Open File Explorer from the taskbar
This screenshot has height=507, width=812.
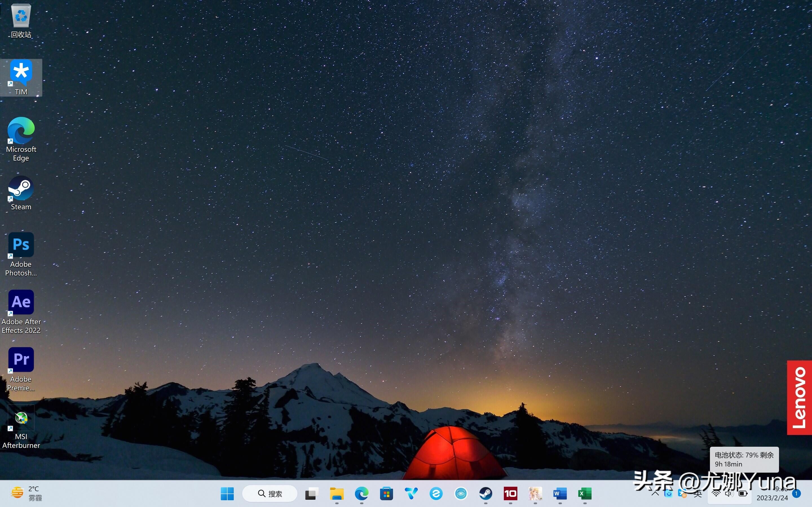(x=337, y=493)
